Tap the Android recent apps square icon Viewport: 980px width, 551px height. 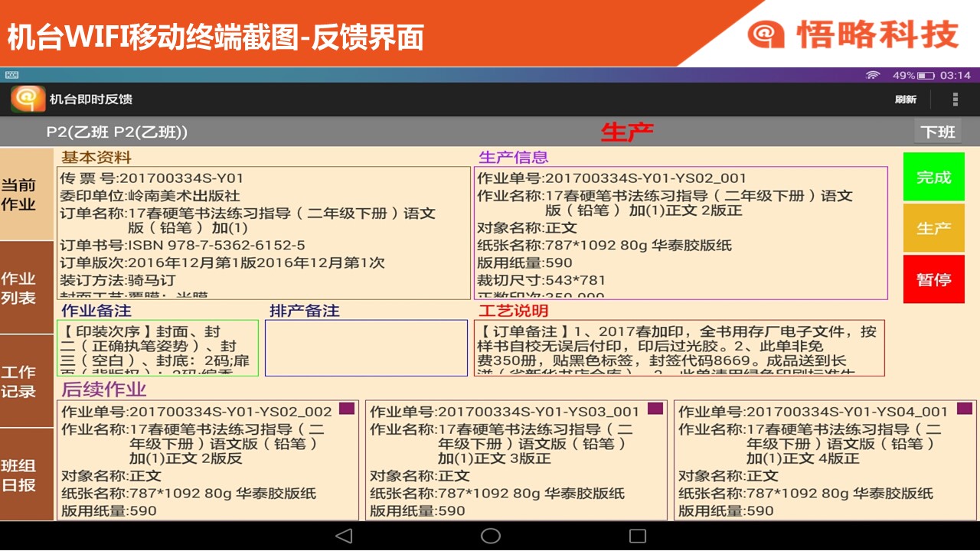click(637, 536)
